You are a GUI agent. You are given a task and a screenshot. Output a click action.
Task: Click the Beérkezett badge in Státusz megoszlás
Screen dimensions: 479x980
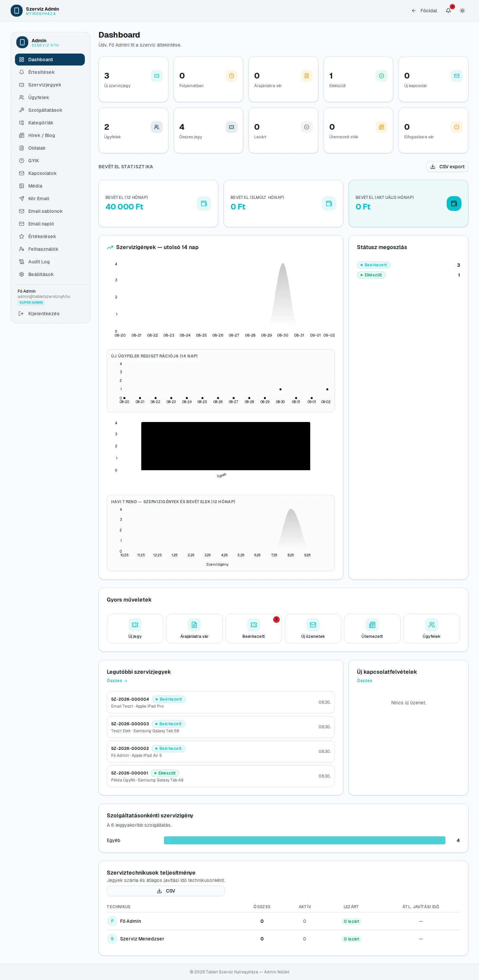[x=374, y=265]
